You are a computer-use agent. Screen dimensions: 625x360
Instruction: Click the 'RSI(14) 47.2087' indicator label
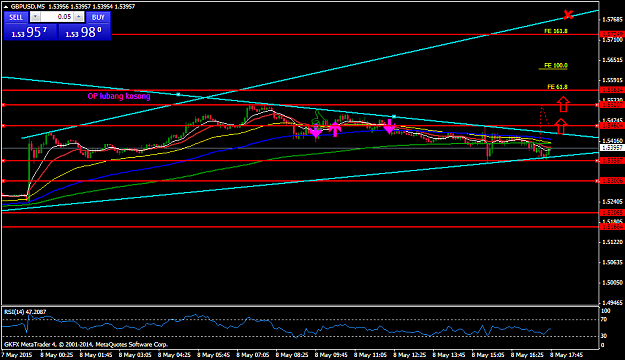25,312
